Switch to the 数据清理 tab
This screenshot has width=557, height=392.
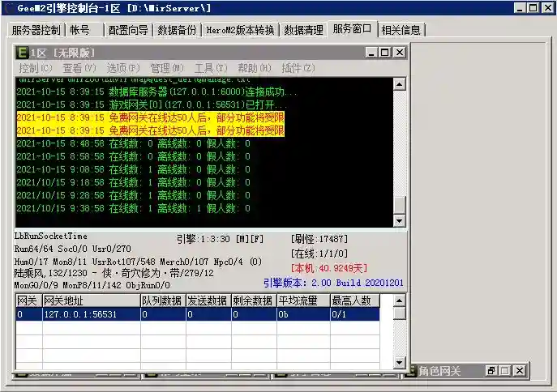[x=303, y=30]
